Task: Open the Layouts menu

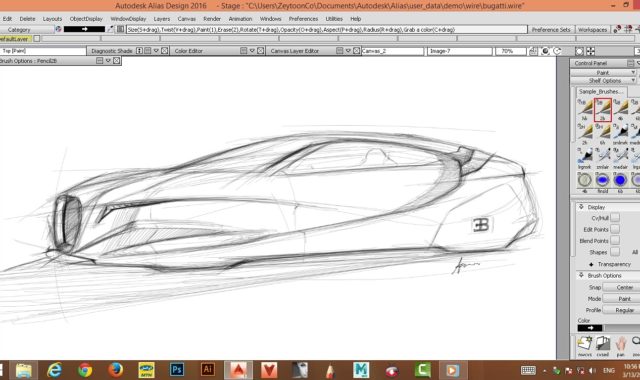Action: pos(52,19)
